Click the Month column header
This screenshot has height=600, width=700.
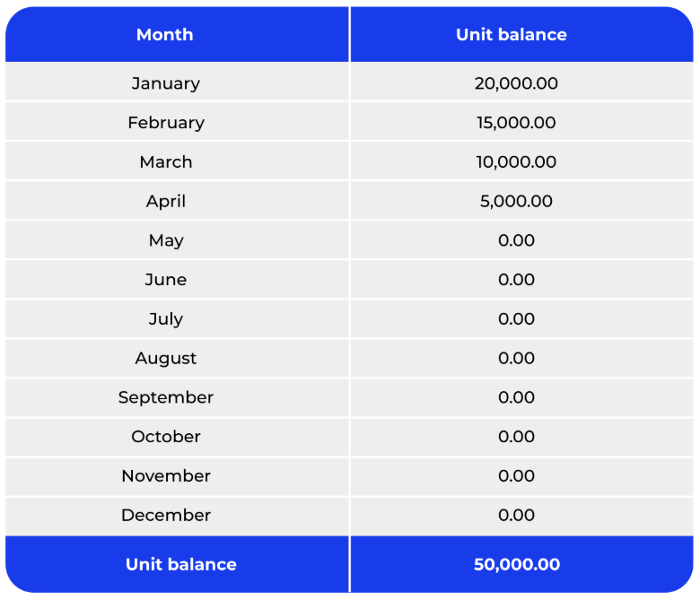(x=165, y=35)
